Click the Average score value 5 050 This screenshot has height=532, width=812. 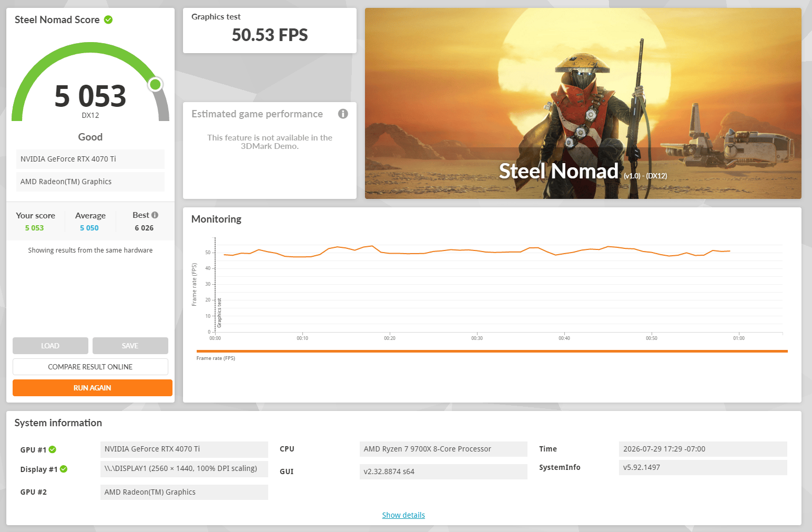click(89, 228)
